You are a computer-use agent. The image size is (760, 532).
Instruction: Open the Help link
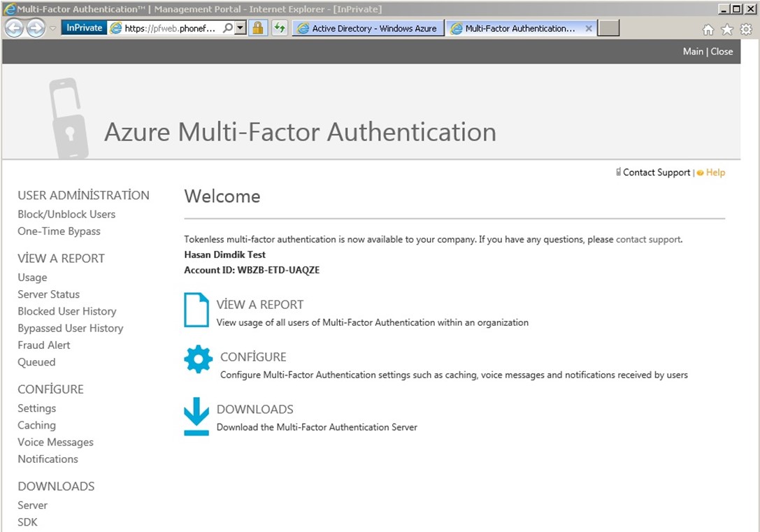(x=715, y=173)
